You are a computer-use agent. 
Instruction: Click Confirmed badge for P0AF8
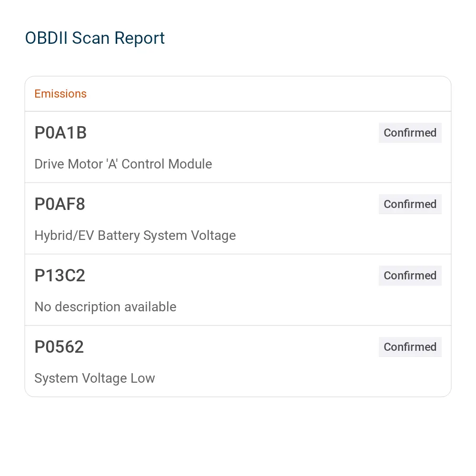pos(410,204)
